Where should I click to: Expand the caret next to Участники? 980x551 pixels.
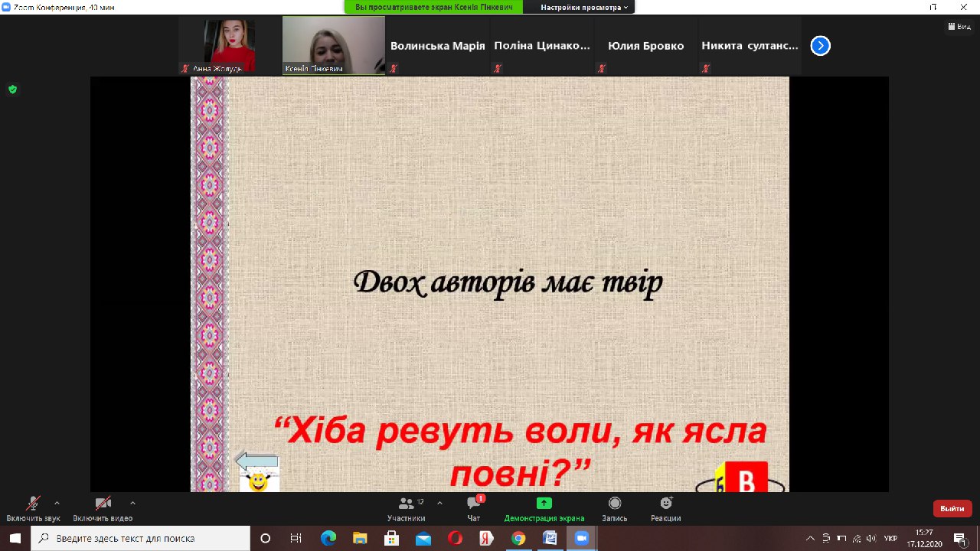point(439,503)
